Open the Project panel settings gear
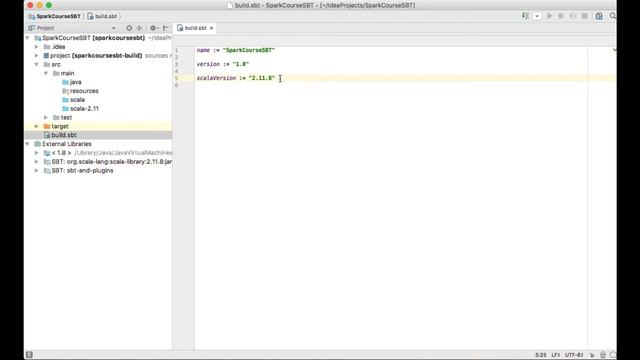Screen dimensions: 640x360 (153, 28)
